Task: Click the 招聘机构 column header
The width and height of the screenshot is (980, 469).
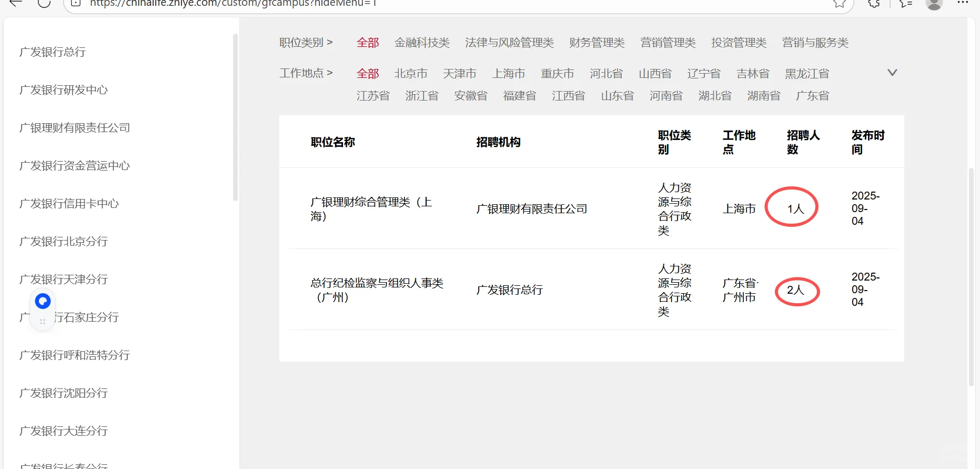Action: 499,142
